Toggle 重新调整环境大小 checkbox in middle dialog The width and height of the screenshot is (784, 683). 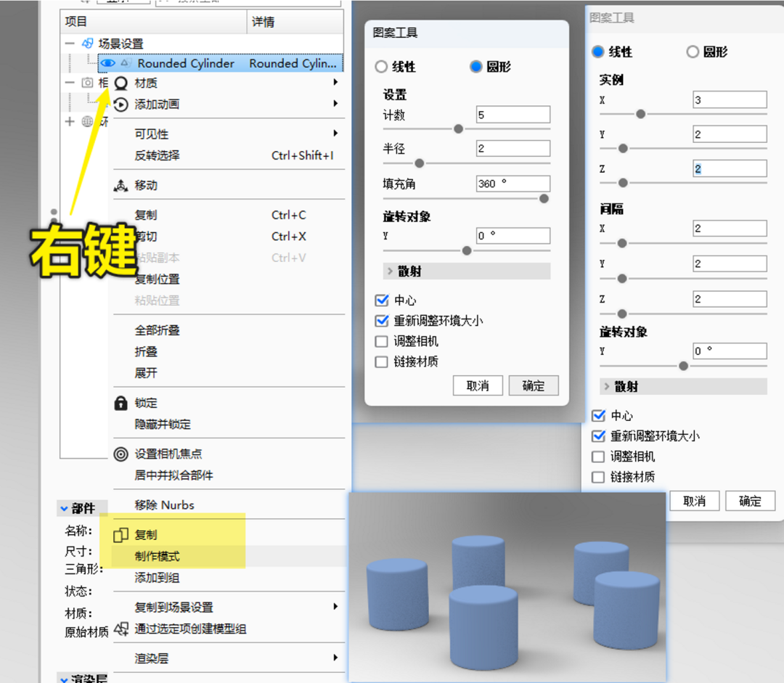click(382, 321)
